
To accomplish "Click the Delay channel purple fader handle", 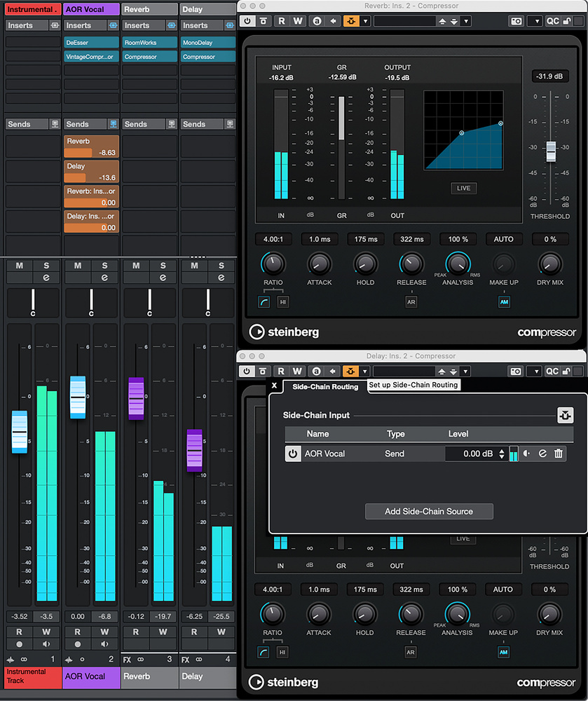I will (194, 451).
